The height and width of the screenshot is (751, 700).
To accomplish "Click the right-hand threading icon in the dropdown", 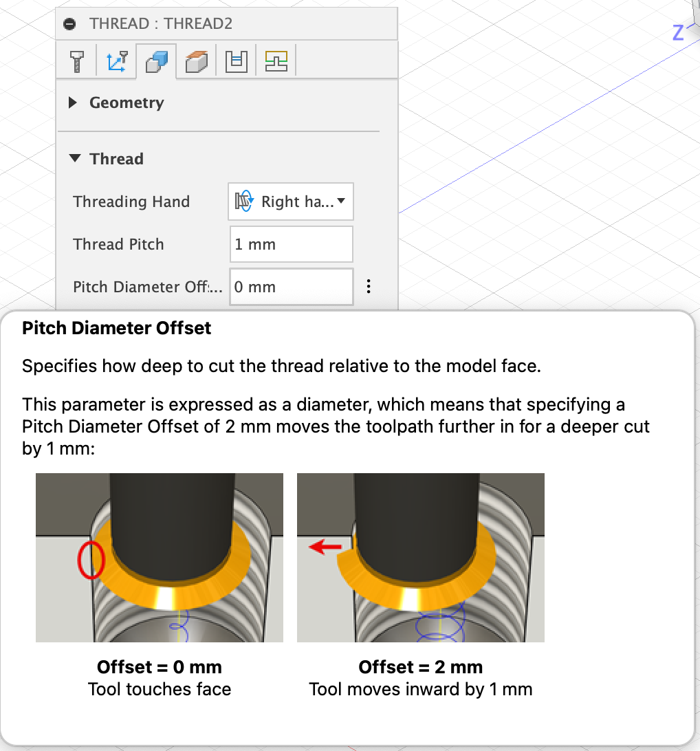I will tap(244, 201).
